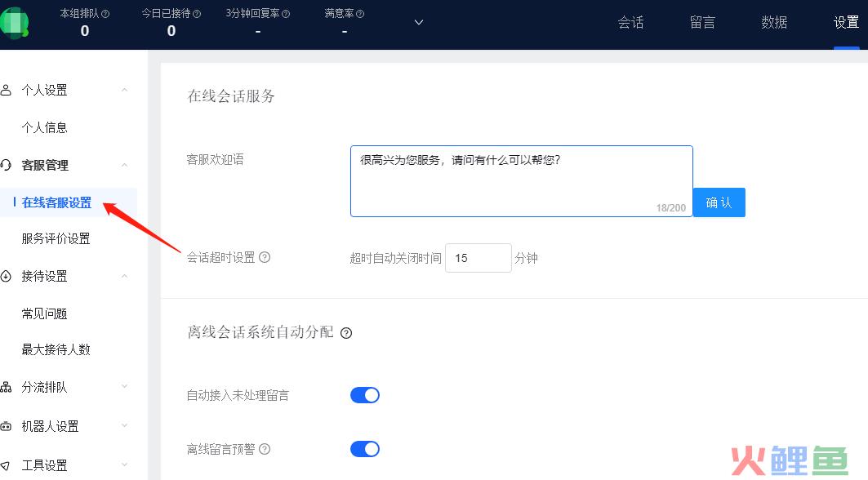This screenshot has width=868, height=480.
Task: Switch to the 会话 tab
Action: (x=630, y=23)
